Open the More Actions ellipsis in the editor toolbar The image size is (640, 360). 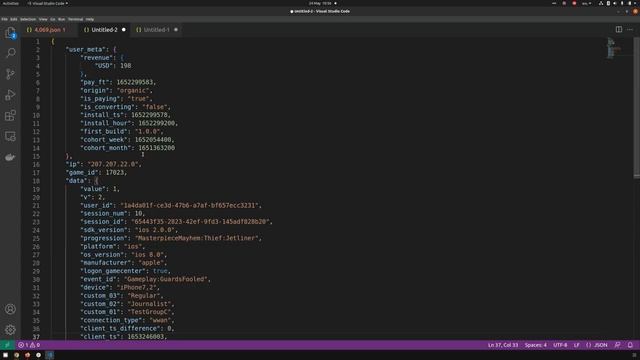pos(630,29)
